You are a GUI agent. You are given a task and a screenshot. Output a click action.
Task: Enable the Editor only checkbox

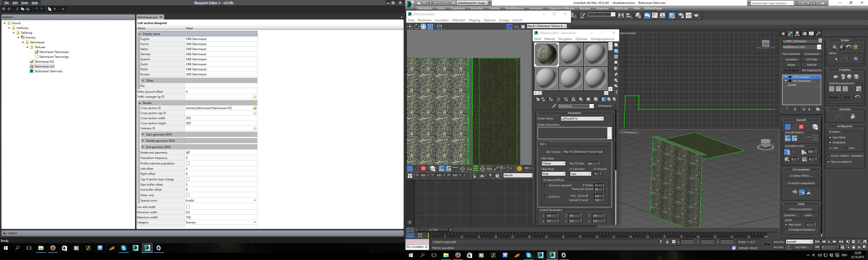click(x=188, y=195)
